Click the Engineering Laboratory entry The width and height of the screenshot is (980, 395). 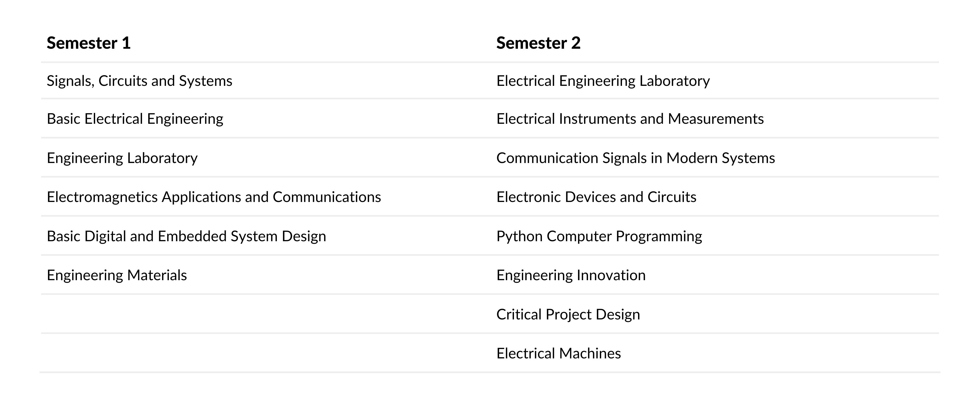[x=122, y=158]
